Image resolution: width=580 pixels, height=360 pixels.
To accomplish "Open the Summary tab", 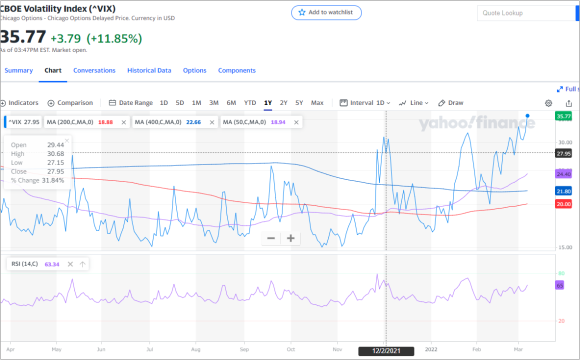I will [18, 70].
